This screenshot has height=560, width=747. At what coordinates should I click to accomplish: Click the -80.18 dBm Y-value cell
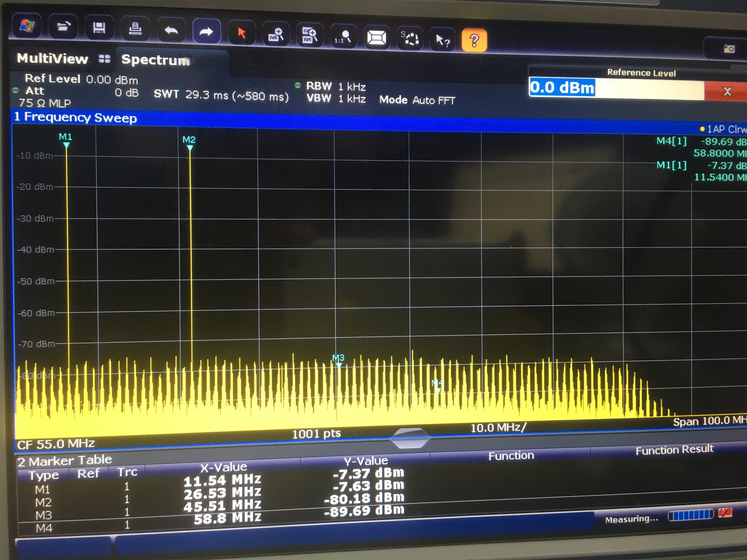click(x=364, y=498)
